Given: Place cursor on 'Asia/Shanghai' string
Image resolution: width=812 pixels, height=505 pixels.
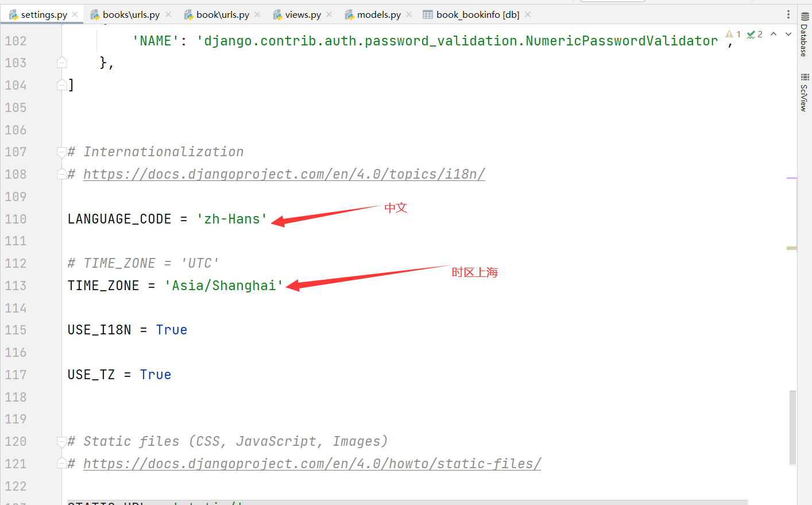Looking at the screenshot, I should [224, 286].
